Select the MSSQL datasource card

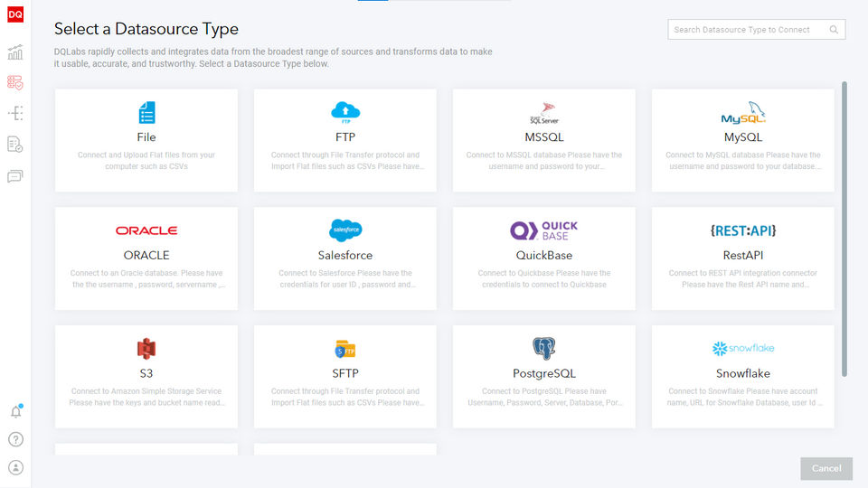pos(544,139)
